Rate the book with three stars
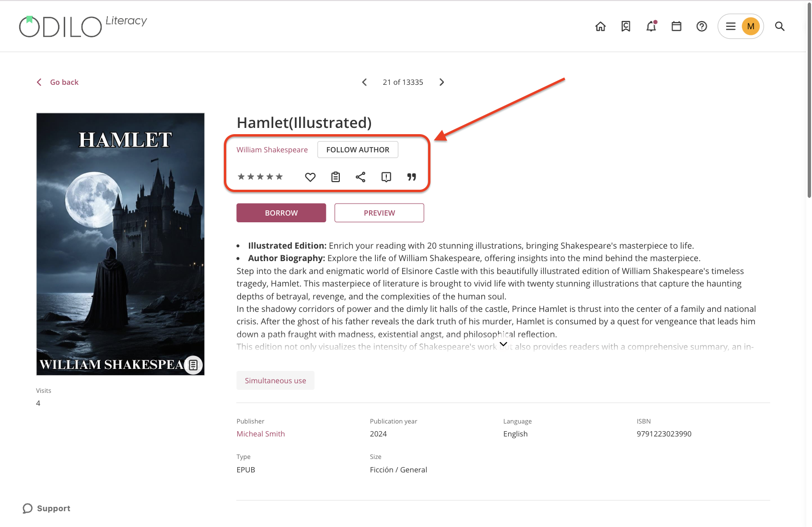The width and height of the screenshot is (812, 527). [x=260, y=177]
